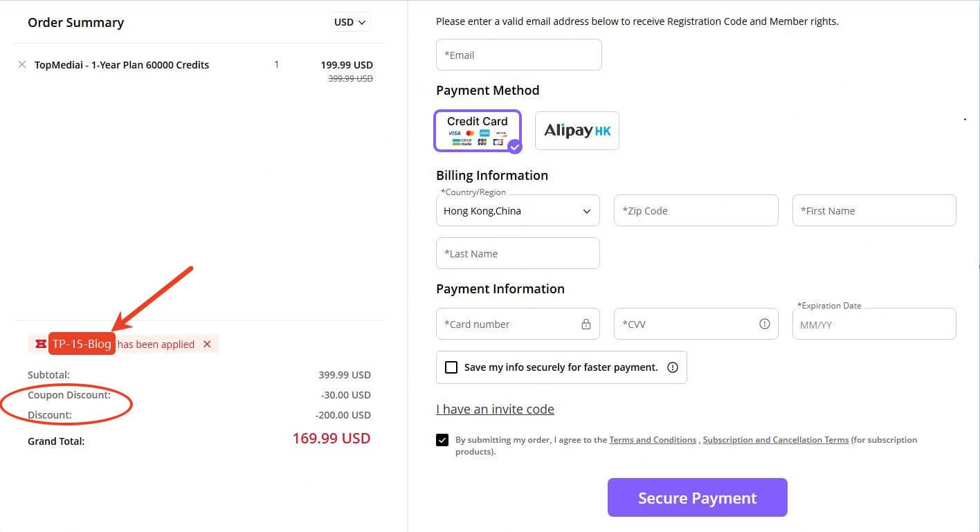
Task: Open the Country/Region dropdown showing Hong Kong,China
Action: (517, 210)
